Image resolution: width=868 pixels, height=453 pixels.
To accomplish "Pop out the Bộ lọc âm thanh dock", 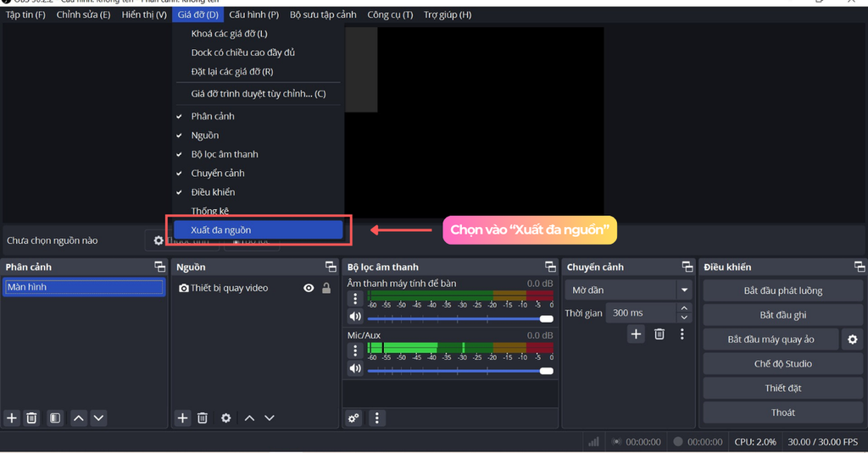I will pyautogui.click(x=550, y=267).
